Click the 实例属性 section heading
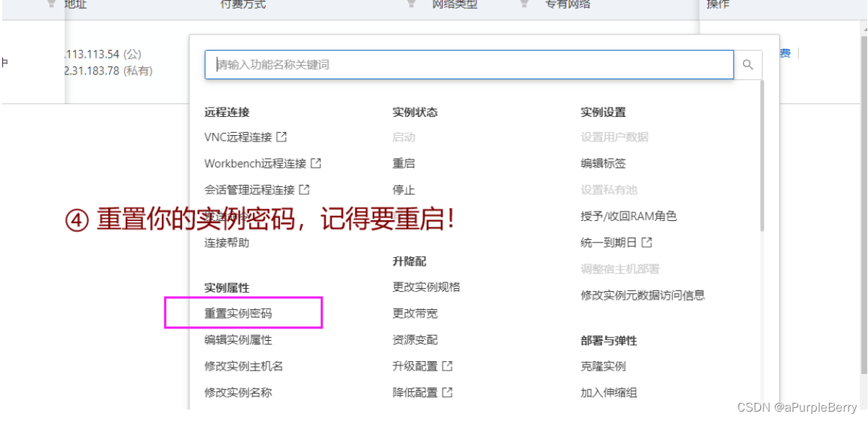The image size is (868, 421). (227, 287)
